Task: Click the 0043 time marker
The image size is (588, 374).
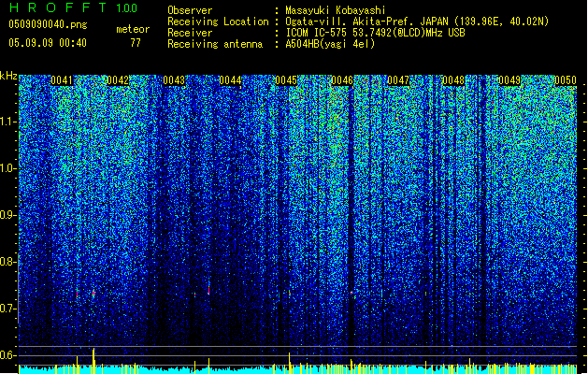Action: coord(174,80)
